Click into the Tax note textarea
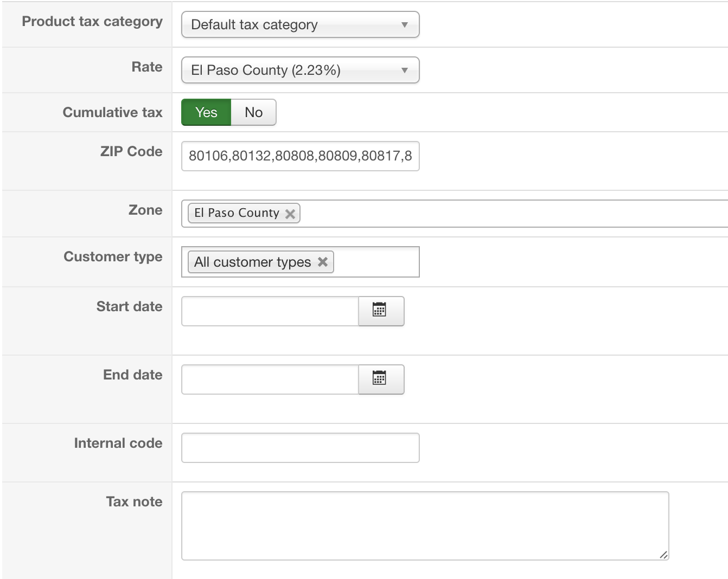This screenshot has height=579, width=728. (424, 525)
